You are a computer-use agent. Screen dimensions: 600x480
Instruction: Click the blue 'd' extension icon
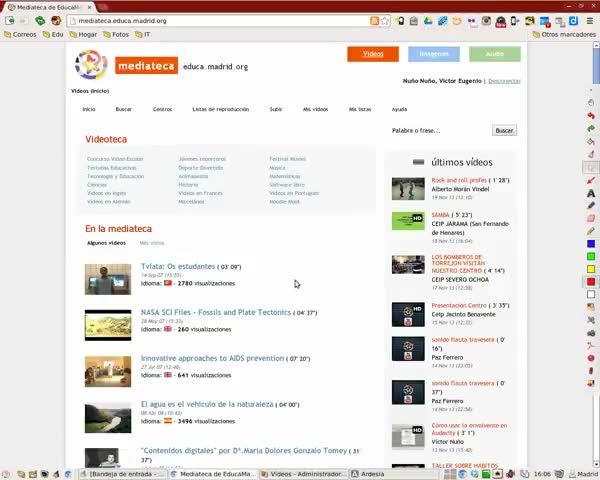tap(573, 21)
